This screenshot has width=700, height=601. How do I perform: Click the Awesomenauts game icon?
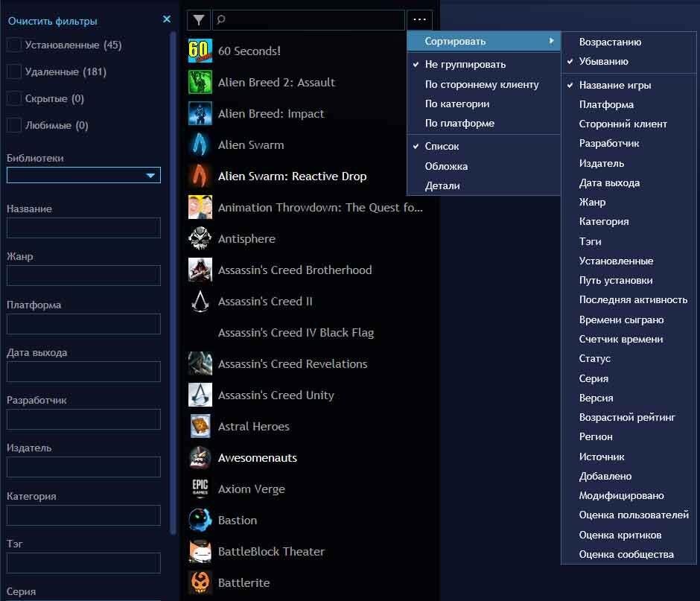[199, 458]
